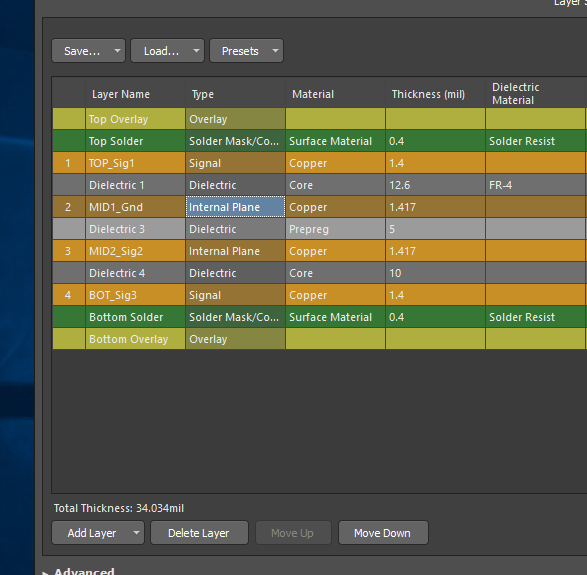Screen dimensions: 587x575
Task: Select the TOP_Sig1 layer name
Action: pyautogui.click(x=135, y=163)
